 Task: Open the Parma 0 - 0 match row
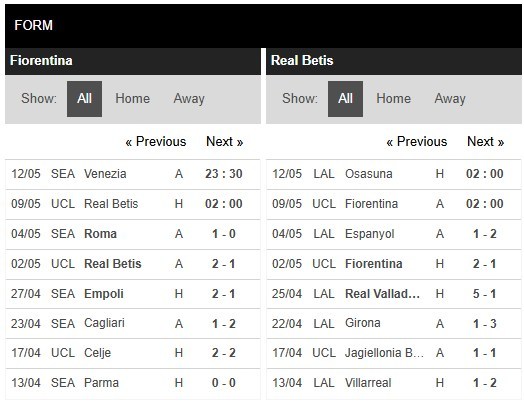[x=133, y=384]
